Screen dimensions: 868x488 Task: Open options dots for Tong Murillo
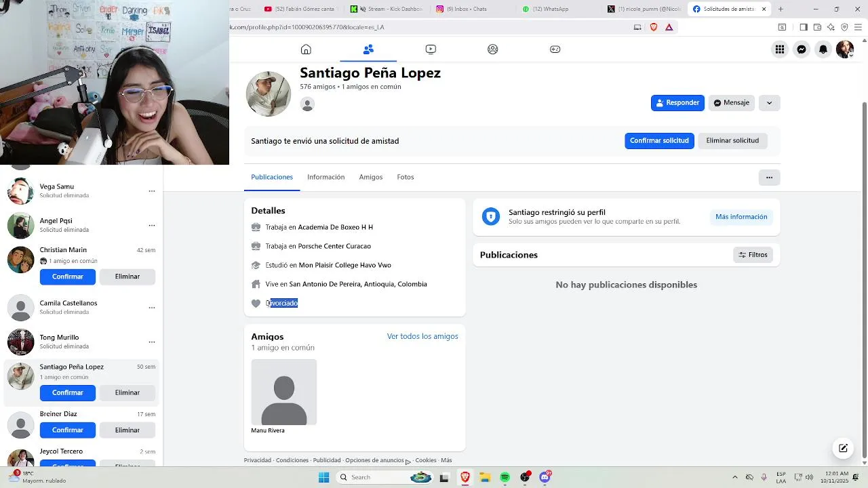pos(152,342)
